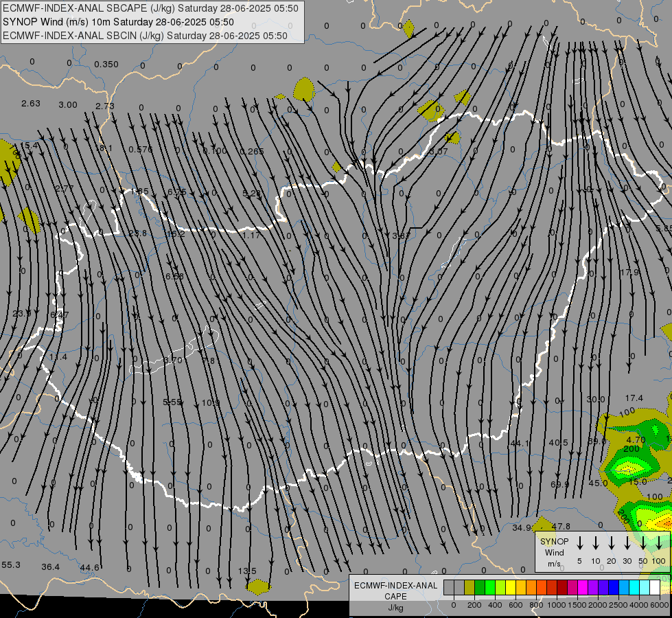
Task: Click the map value 10.9
Action: click(211, 402)
